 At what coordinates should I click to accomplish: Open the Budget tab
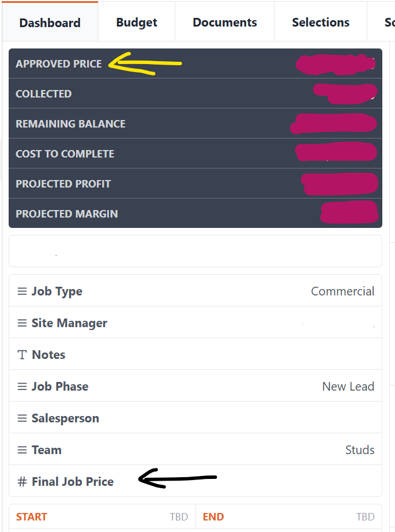click(137, 23)
